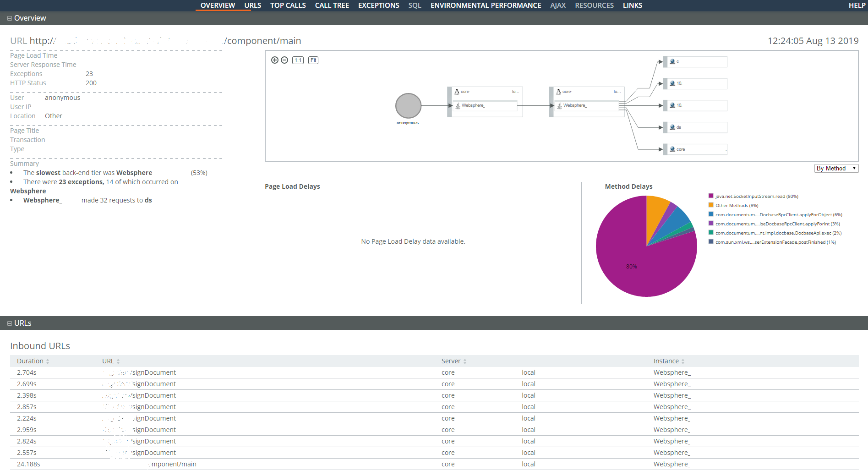Click the timestamp 12:24:05 Aug 13 2019
The width and height of the screenshot is (868, 476).
pyautogui.click(x=813, y=41)
